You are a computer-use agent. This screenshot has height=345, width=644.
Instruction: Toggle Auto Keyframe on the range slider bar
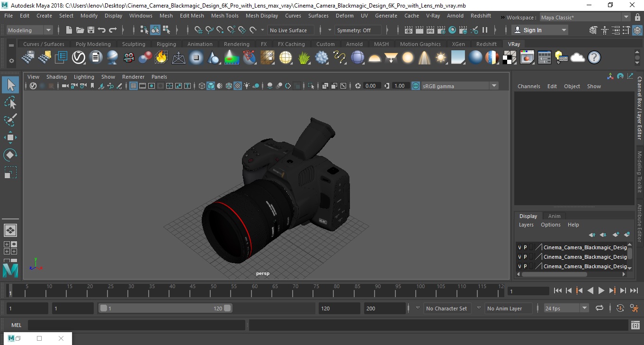[620, 308]
